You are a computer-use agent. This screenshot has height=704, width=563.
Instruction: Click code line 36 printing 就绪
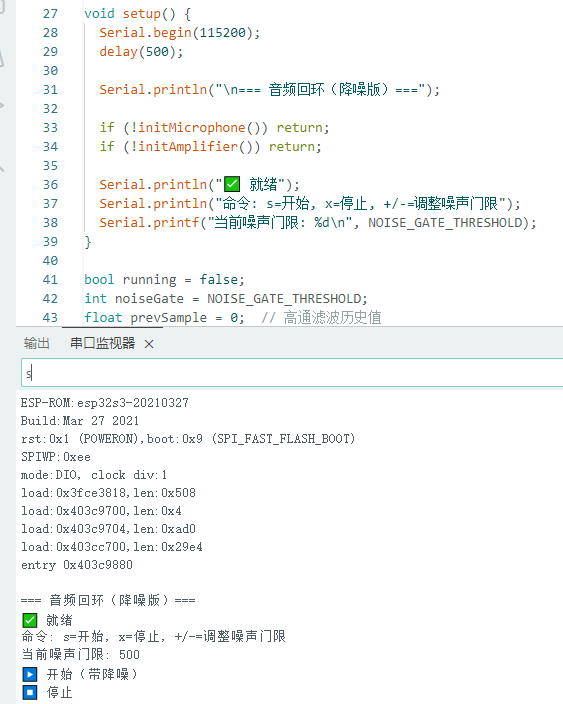(x=199, y=185)
